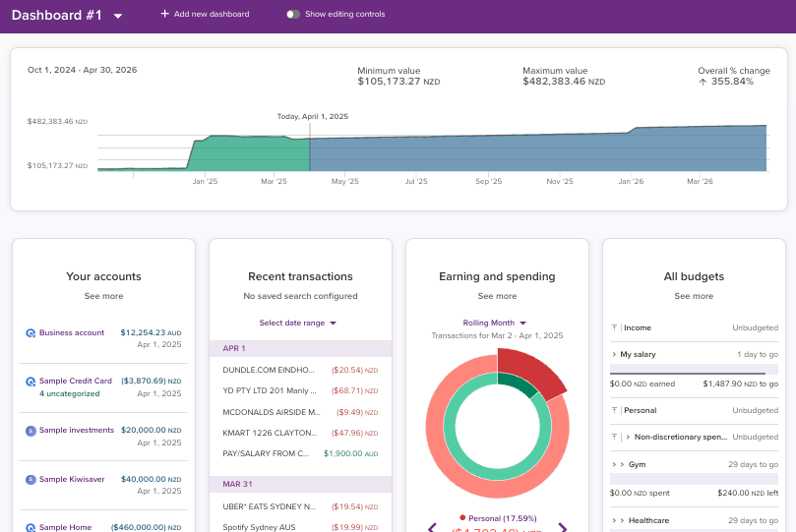Open Sample Kiwisaver account
Screen dimensions: 796x532
72,479
